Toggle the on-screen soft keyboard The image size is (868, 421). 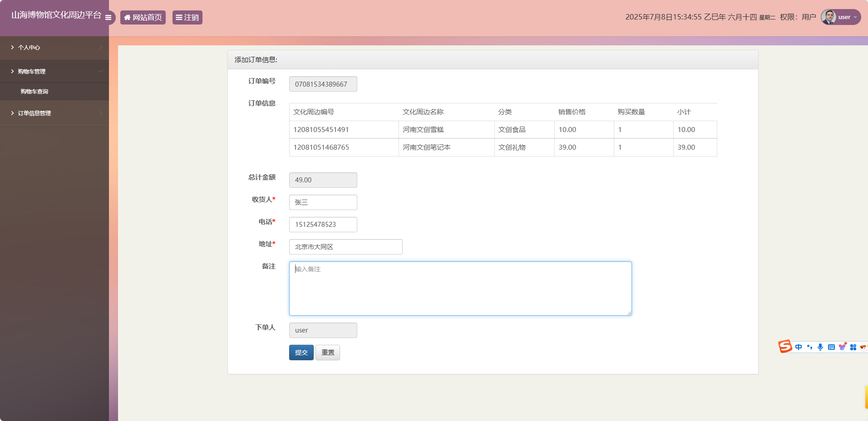pos(831,347)
